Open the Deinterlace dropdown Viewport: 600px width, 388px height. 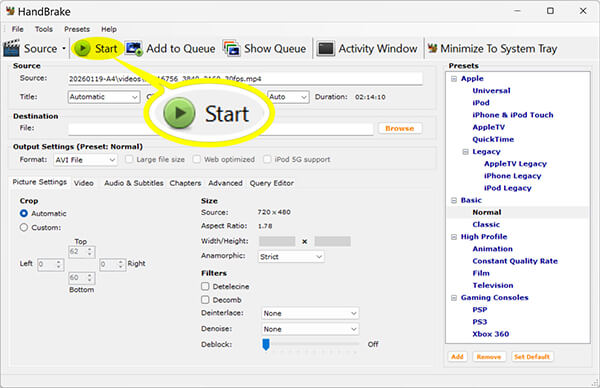click(310, 313)
